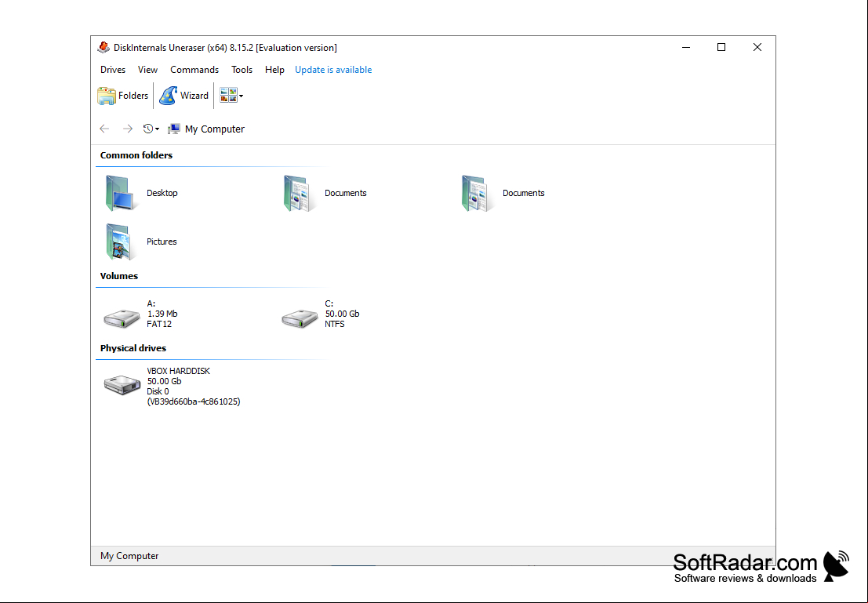Select the A: FAT12 volume icon

[122, 318]
